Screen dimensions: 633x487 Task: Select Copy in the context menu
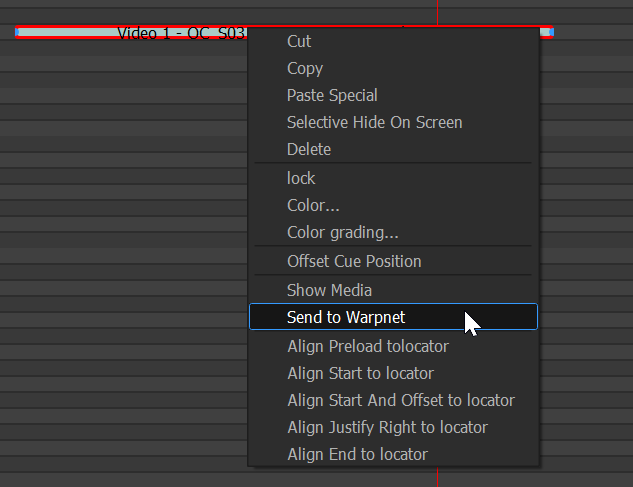point(304,68)
